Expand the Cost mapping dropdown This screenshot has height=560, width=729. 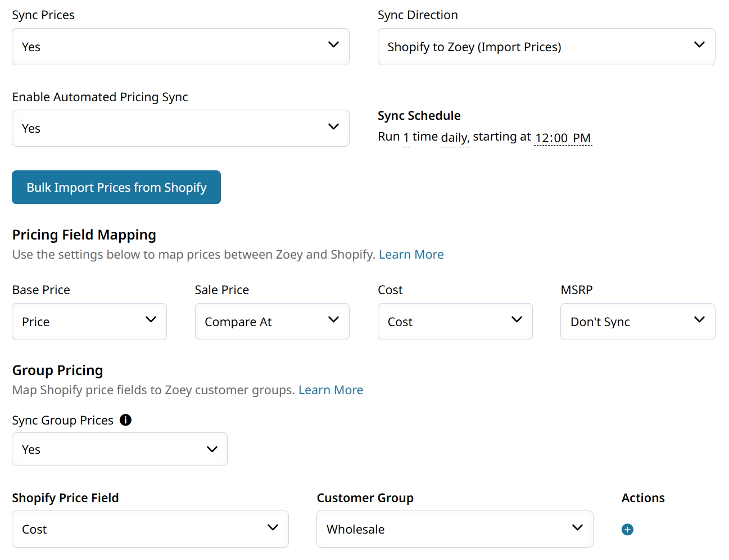[455, 322]
